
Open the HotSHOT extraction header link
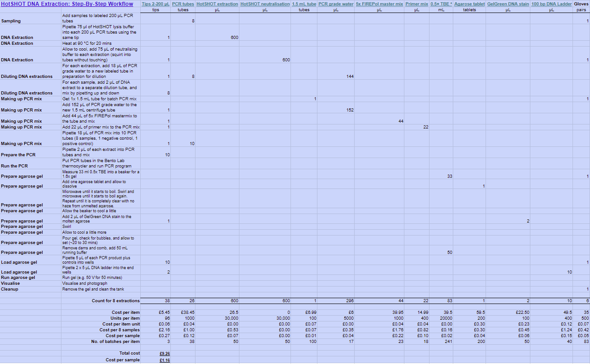tap(217, 4)
